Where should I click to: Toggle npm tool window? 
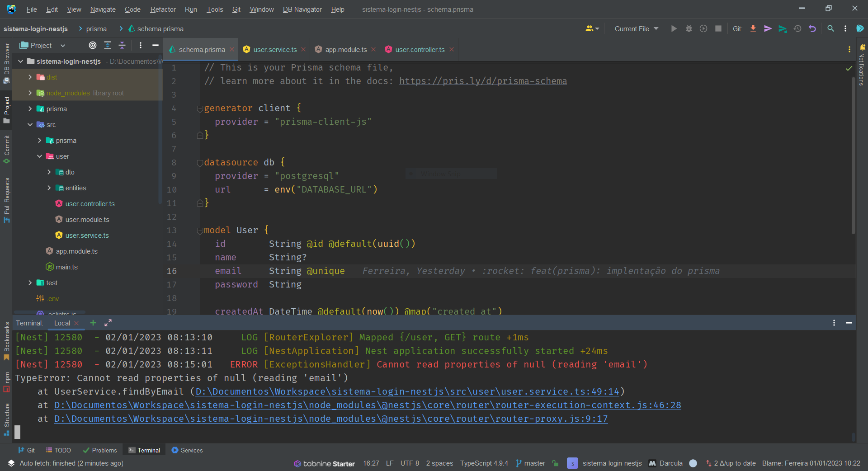point(6,382)
